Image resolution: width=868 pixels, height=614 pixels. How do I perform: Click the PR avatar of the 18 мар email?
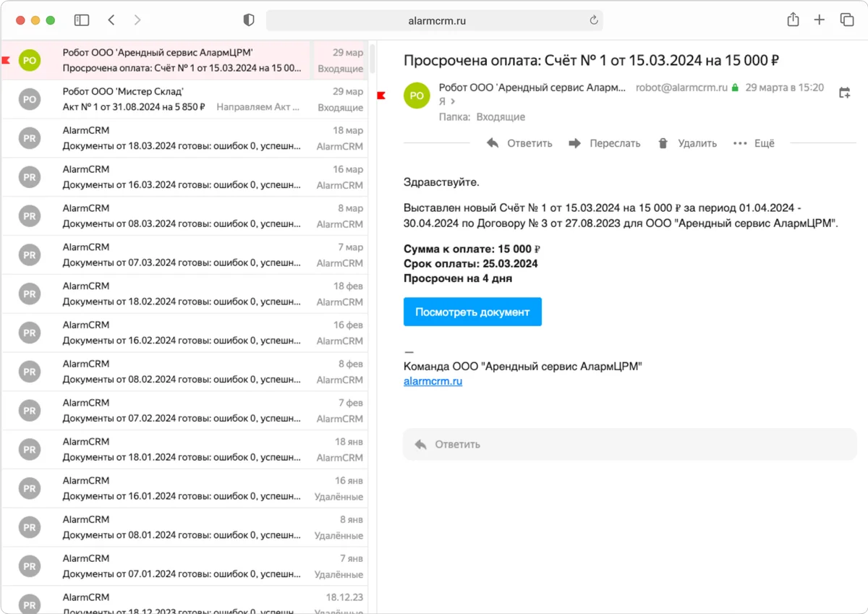30,139
